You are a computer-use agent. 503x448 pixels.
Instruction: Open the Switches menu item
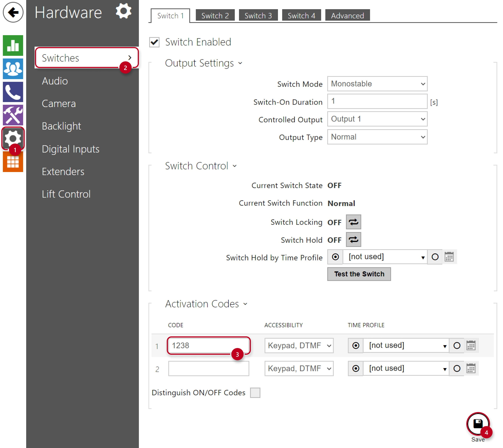click(x=87, y=58)
